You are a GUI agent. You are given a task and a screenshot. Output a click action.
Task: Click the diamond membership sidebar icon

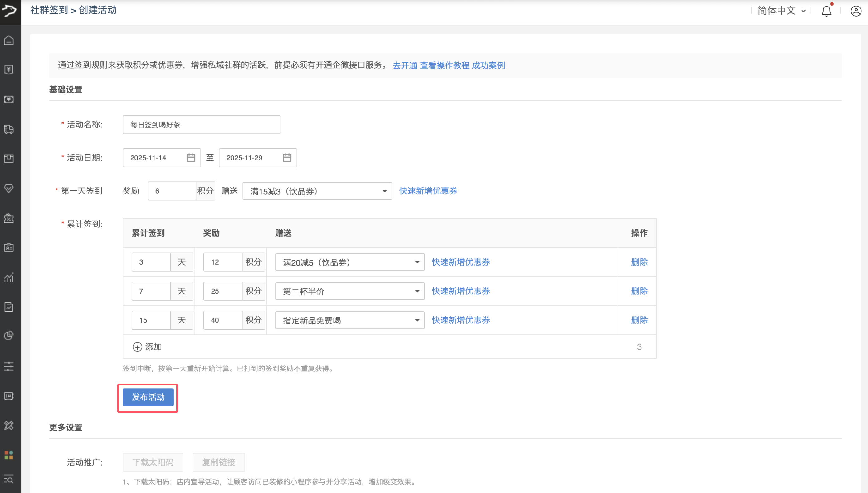coord(9,188)
